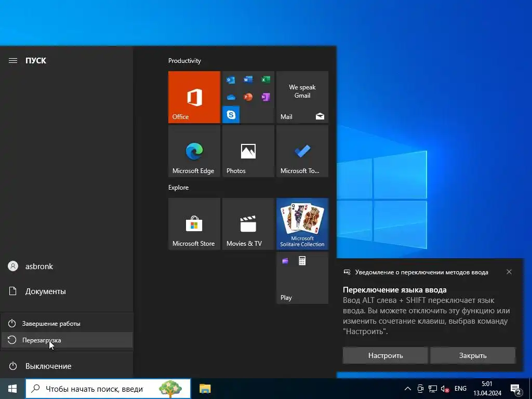Click the Переключение языка ввода notification title
532x399 pixels.
395,290
